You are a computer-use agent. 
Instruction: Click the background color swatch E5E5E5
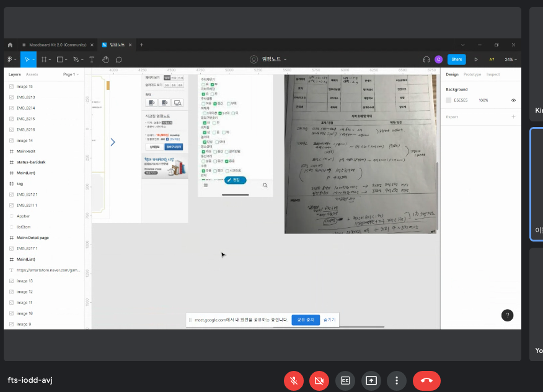point(448,100)
